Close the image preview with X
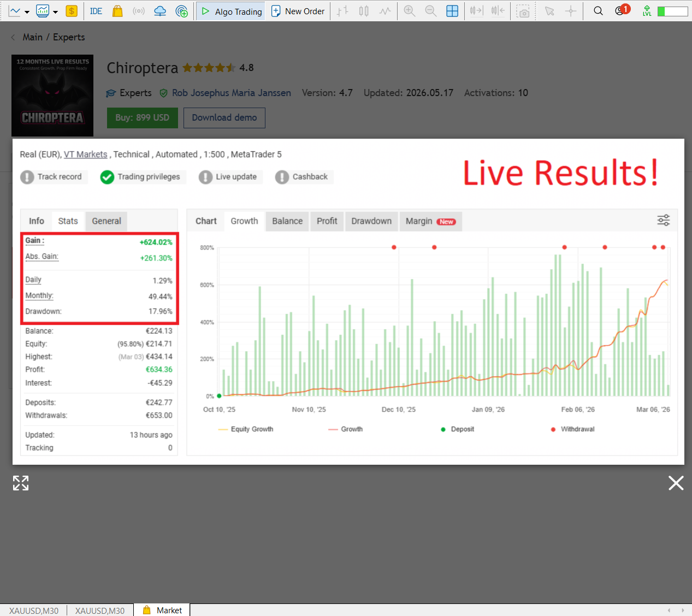Viewport: 692px width, 616px height. (676, 483)
